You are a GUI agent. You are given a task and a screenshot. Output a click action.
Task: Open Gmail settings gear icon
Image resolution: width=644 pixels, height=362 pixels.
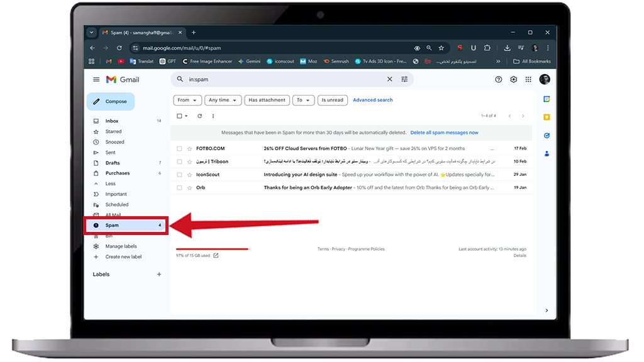point(513,79)
